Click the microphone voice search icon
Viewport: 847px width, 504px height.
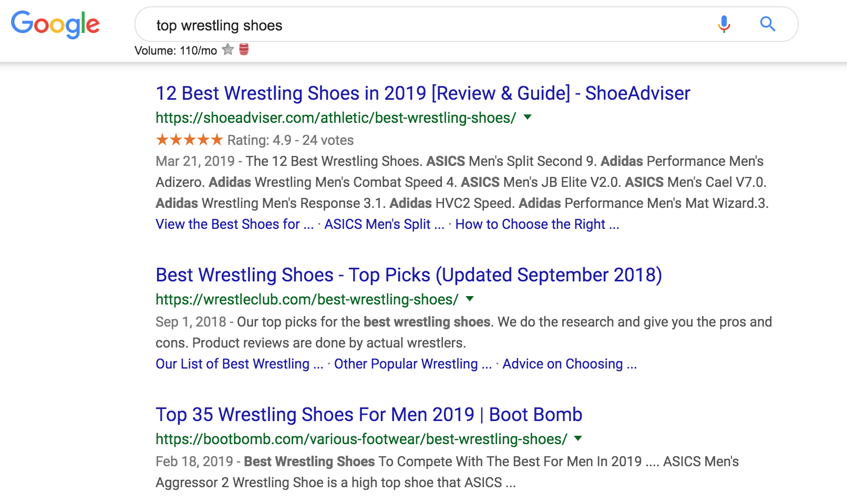(x=724, y=24)
